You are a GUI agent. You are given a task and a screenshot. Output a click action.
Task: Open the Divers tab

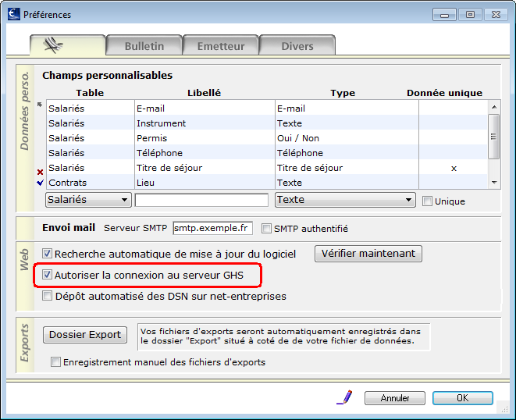[x=297, y=46]
